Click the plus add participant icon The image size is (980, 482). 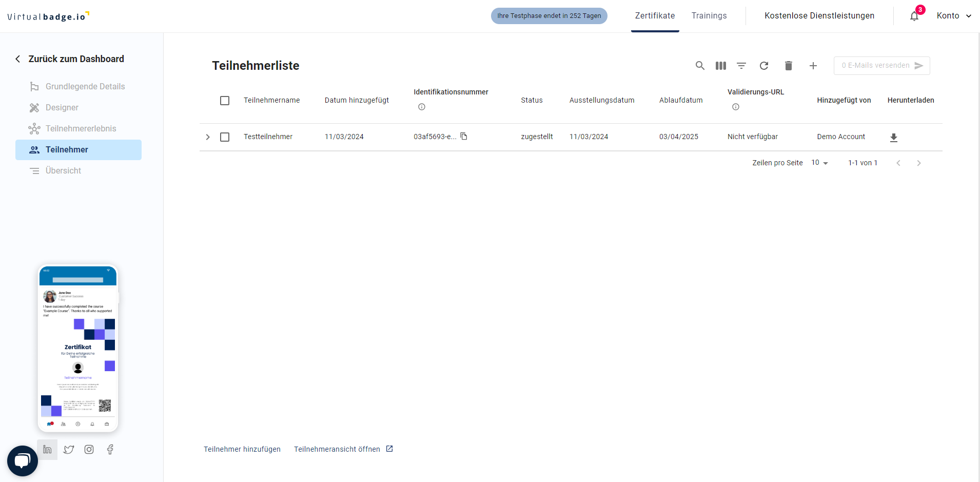pos(813,66)
